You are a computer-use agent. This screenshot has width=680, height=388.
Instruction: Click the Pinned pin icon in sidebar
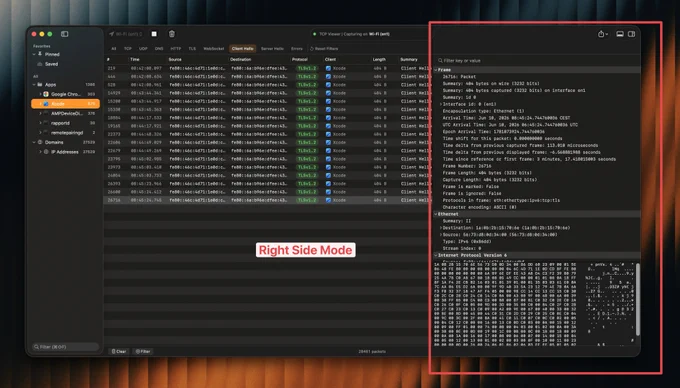click(x=40, y=54)
